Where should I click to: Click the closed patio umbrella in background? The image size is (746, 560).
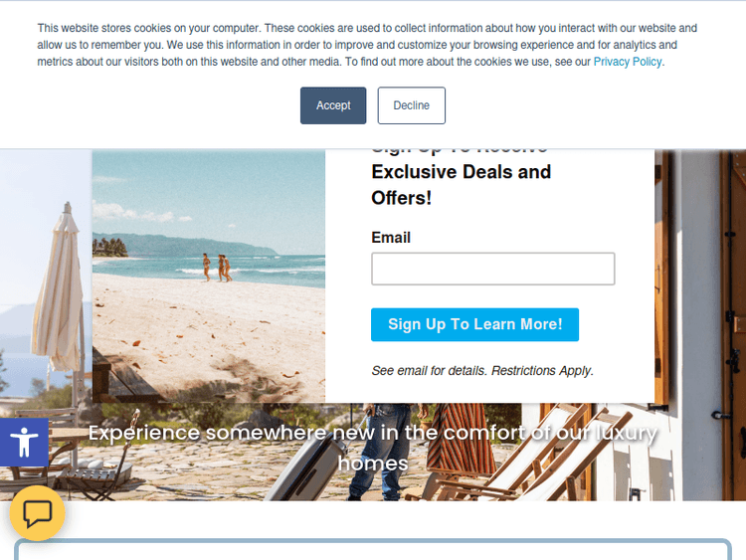(x=58, y=290)
